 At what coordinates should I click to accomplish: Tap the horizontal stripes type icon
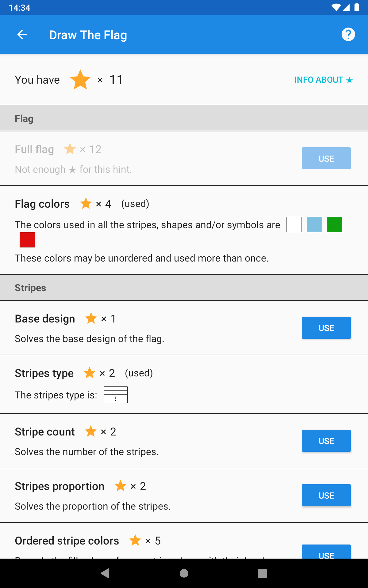pos(116,395)
